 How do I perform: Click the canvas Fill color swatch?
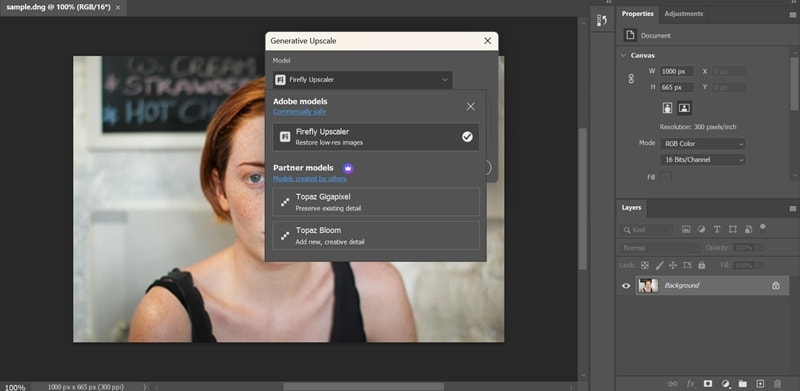click(666, 177)
